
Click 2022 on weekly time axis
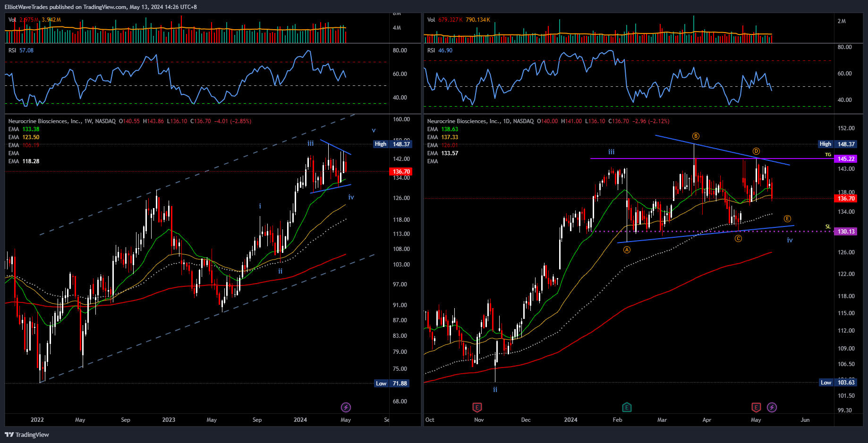coord(37,420)
